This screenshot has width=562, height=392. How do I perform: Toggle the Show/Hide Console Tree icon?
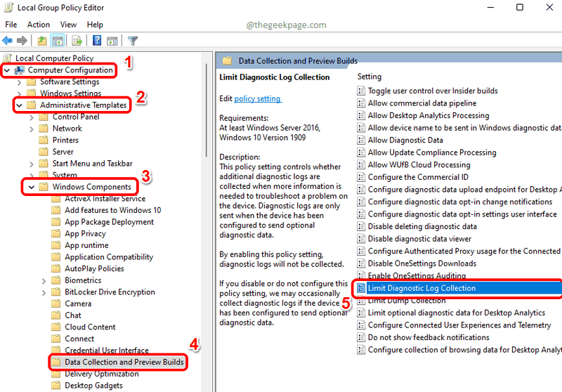pyautogui.click(x=58, y=41)
